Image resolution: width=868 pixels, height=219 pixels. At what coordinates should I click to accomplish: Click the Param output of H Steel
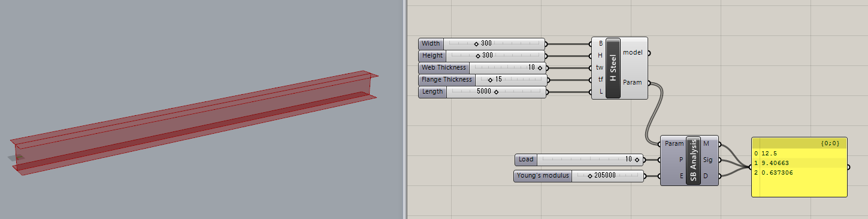[633, 82]
